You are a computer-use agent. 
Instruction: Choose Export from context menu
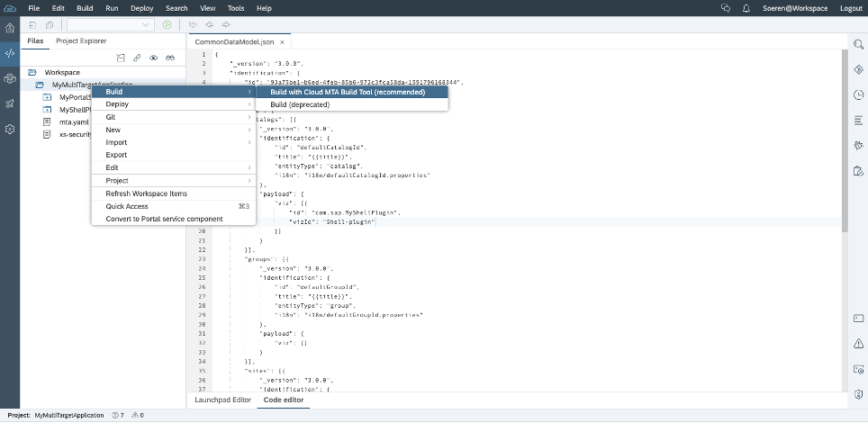click(x=173, y=155)
